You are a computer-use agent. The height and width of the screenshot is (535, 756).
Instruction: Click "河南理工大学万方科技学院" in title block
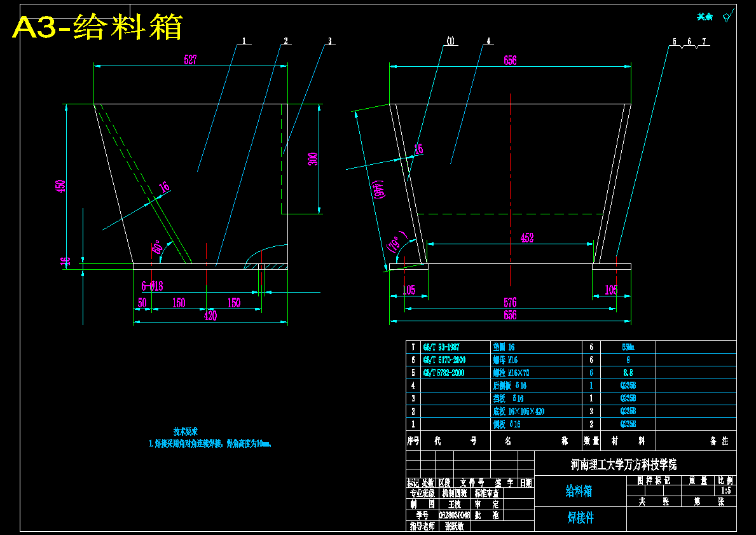point(623,464)
